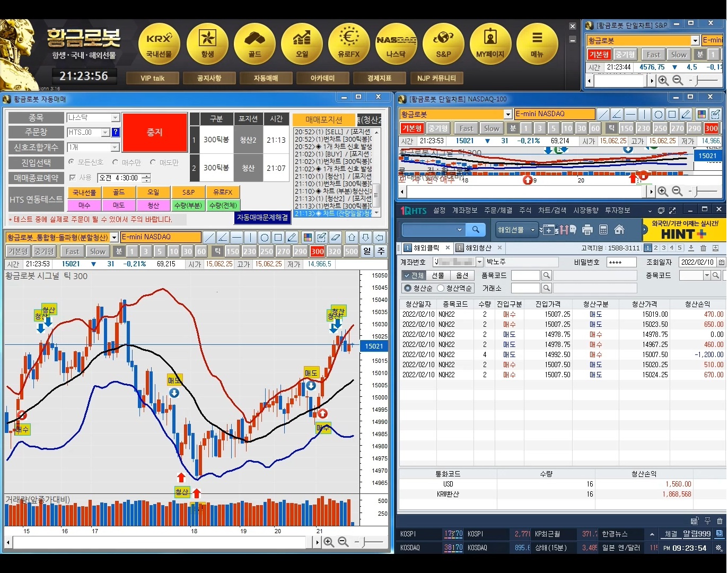Open the 종목 나스닥 dropdown
This screenshot has height=573, width=728.
point(115,118)
